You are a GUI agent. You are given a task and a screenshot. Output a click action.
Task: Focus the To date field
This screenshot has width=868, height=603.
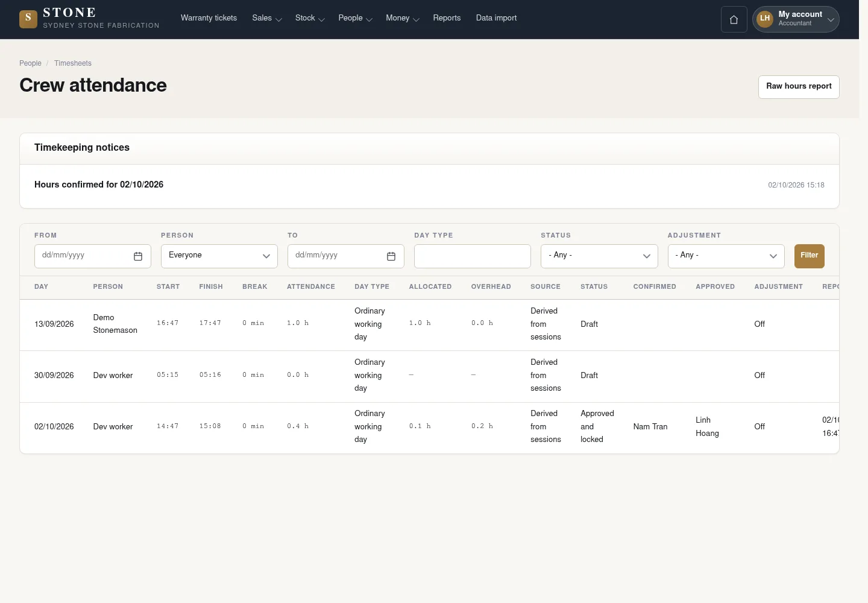(346, 256)
